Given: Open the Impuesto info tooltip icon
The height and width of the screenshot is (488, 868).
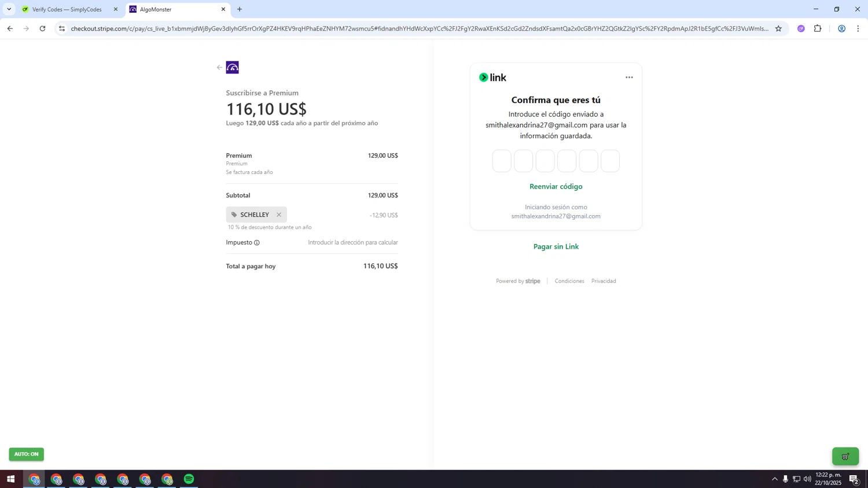Looking at the screenshot, I should [257, 243].
